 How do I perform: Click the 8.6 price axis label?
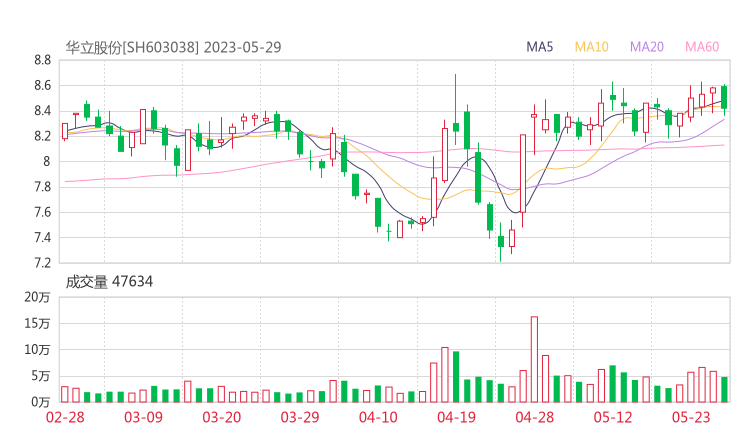(42, 85)
